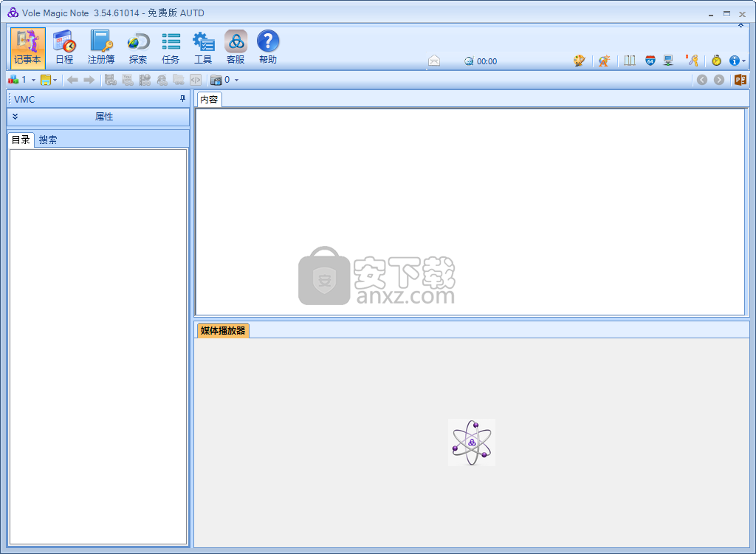Click the yellow save disk icon
This screenshot has width=756, height=554.
pos(46,80)
